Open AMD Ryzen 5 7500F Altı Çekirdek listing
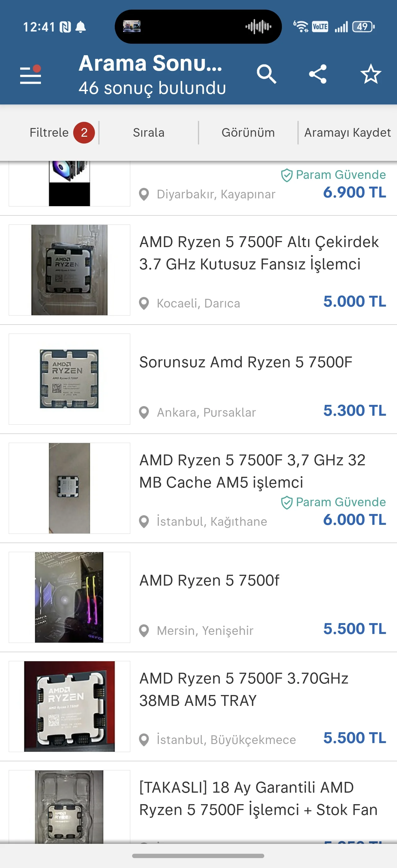 pos(259,253)
